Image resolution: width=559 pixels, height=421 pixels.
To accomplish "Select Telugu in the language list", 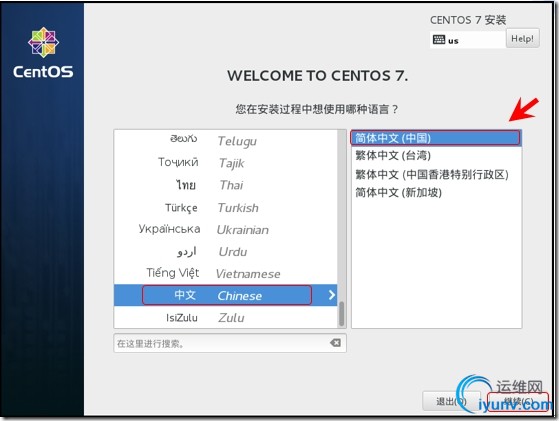I will (x=225, y=141).
